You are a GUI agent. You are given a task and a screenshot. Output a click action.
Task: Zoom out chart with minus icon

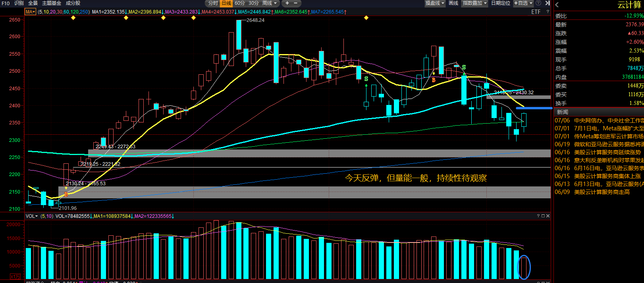[x=295, y=3]
